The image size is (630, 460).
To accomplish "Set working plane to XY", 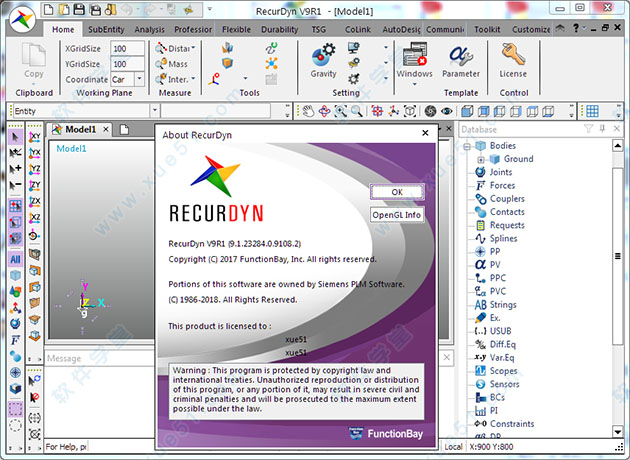I will pos(35,137).
